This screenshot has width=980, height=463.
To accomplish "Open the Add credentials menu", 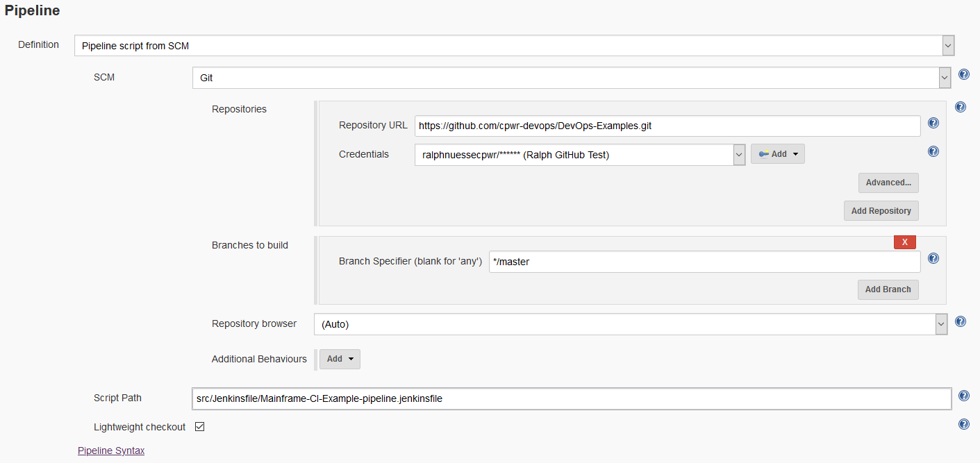I will (x=778, y=154).
